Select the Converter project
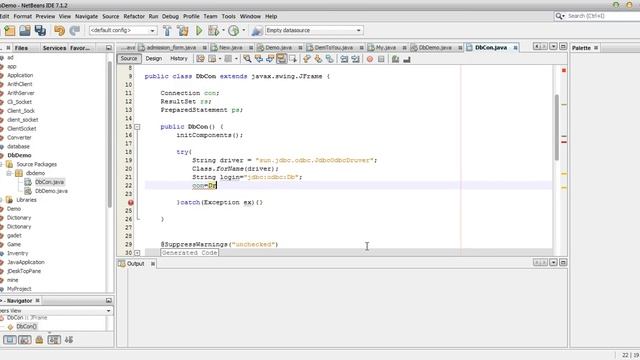 [19, 138]
